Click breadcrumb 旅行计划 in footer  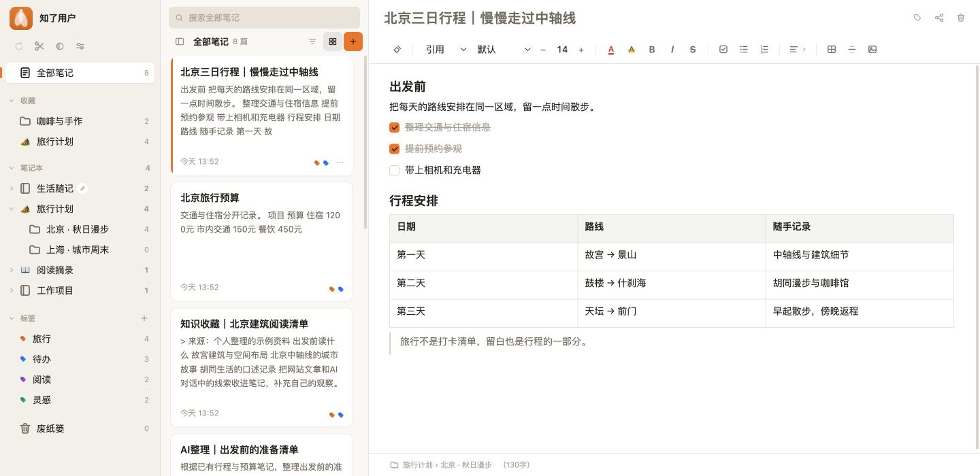[417, 465]
